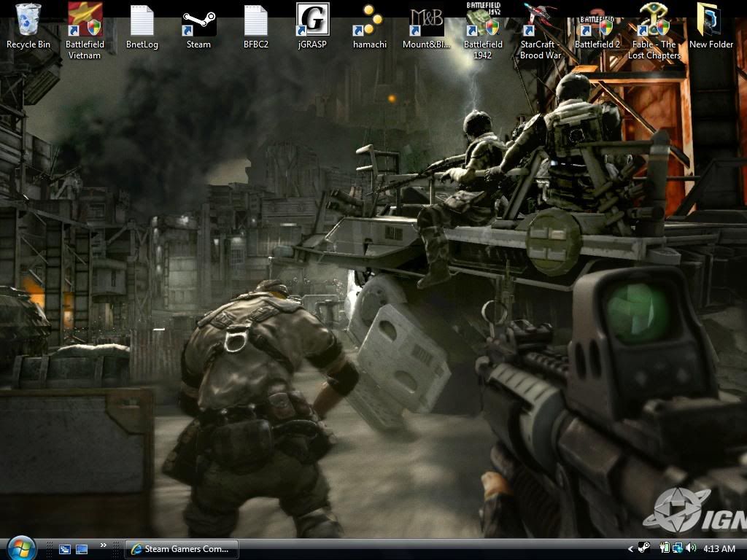Switch to the Steam Gamers Com... taskbar window

pyautogui.click(x=181, y=549)
